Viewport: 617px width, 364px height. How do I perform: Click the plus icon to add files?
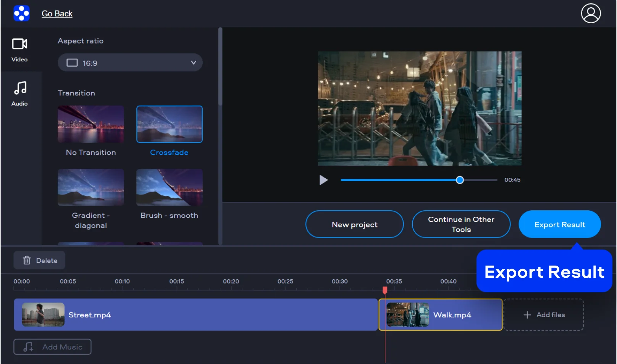tap(527, 315)
